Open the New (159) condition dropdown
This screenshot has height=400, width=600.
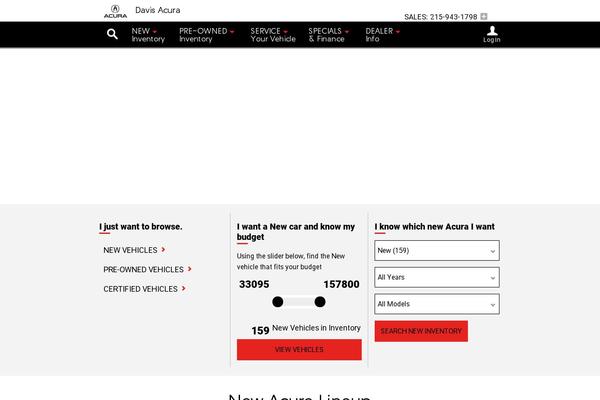(x=437, y=250)
